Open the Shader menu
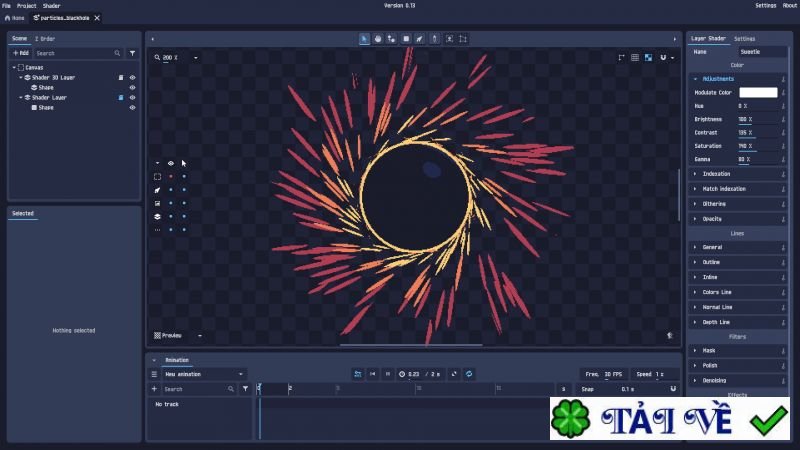This screenshot has width=800, height=450. click(51, 5)
